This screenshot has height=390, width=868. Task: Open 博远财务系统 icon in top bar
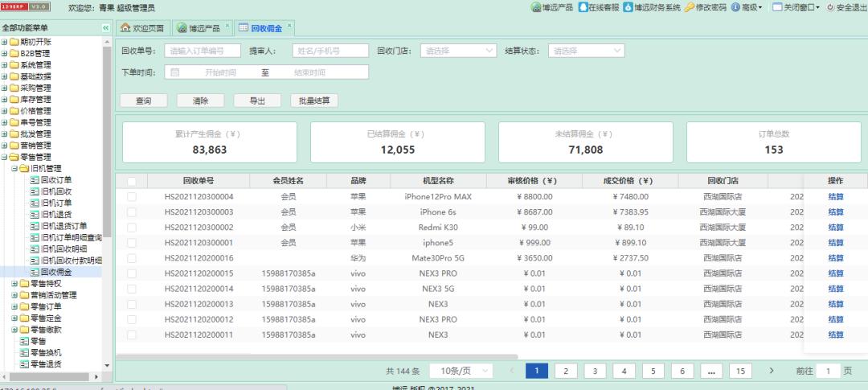[x=628, y=7]
